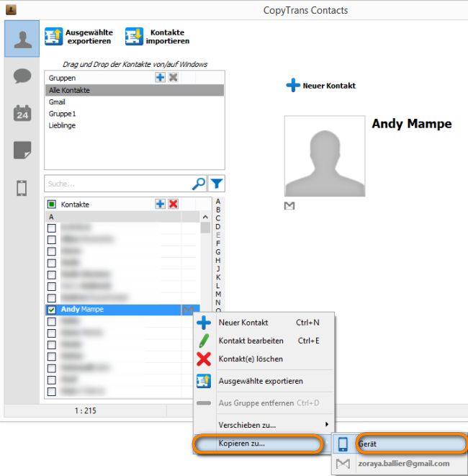Click the Gmail icon below the contact photo
Viewport: 468px width, 476px height.
289,206
